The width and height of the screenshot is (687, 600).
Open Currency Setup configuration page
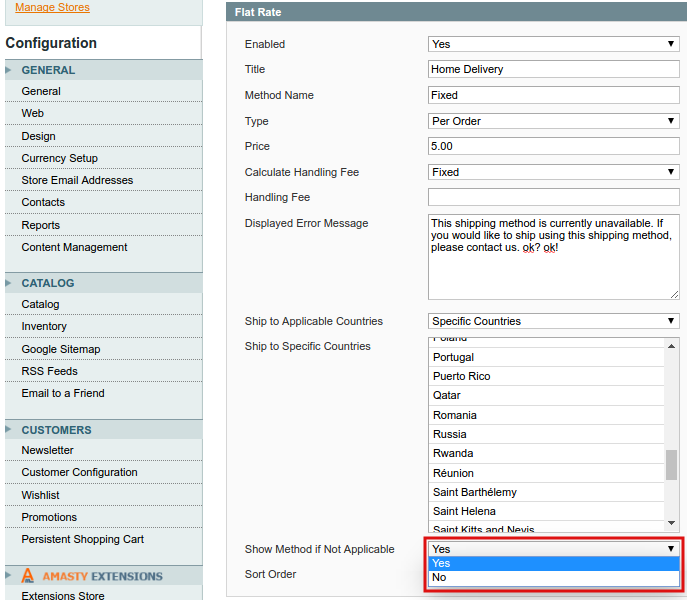coord(60,158)
